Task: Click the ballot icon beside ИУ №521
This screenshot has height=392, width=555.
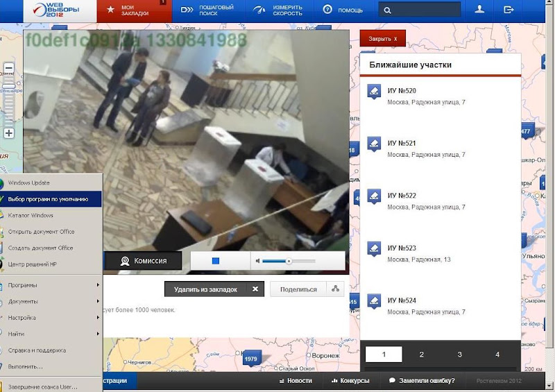Action: point(374,144)
